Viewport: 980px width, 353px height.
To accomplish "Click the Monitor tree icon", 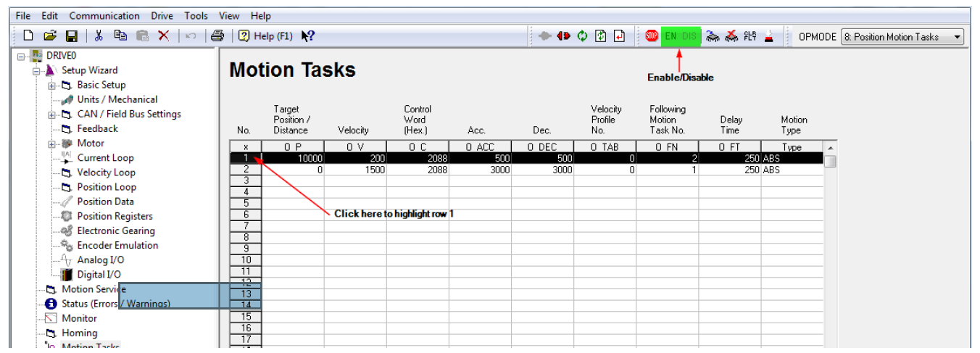I will click(x=51, y=318).
